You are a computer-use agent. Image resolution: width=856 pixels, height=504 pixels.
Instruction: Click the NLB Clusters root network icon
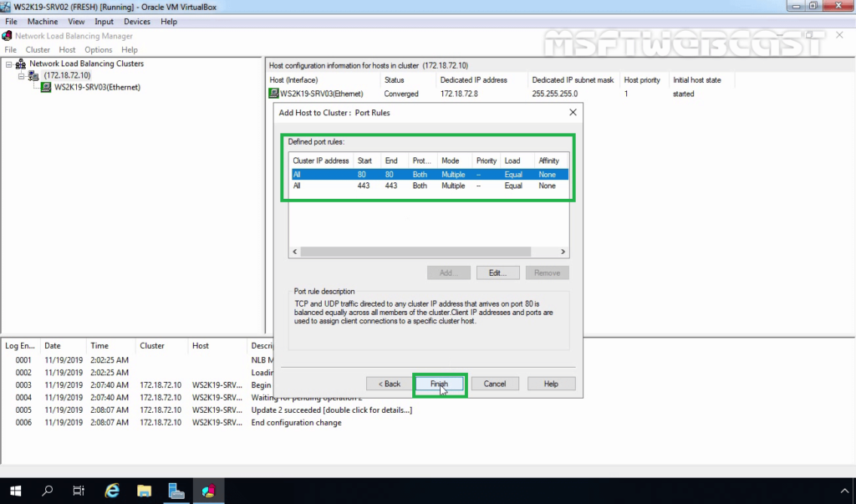point(20,64)
